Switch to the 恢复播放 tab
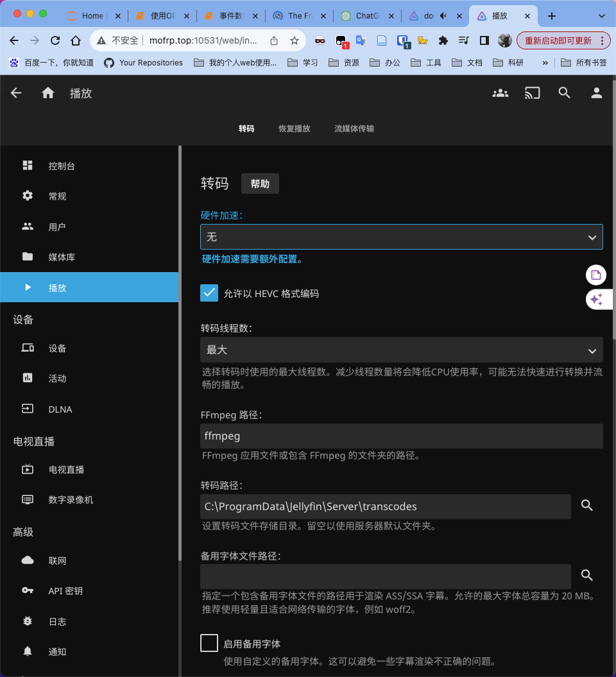Image resolution: width=616 pixels, height=677 pixels. pos(295,128)
